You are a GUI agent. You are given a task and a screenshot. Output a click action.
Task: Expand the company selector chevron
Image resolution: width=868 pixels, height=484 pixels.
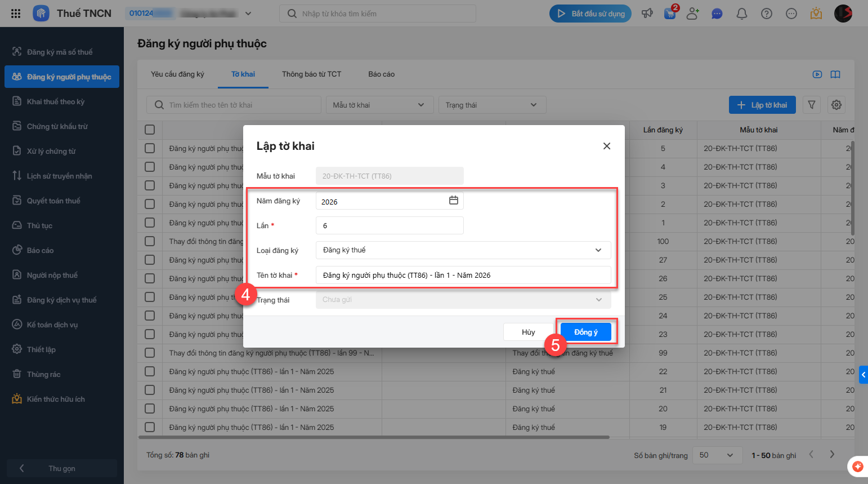[248, 14]
